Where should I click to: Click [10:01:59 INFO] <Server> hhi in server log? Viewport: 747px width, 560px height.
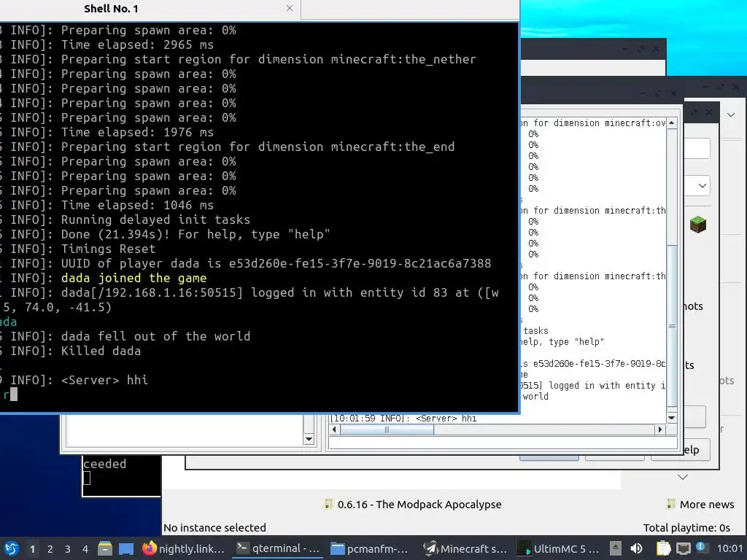click(403, 419)
